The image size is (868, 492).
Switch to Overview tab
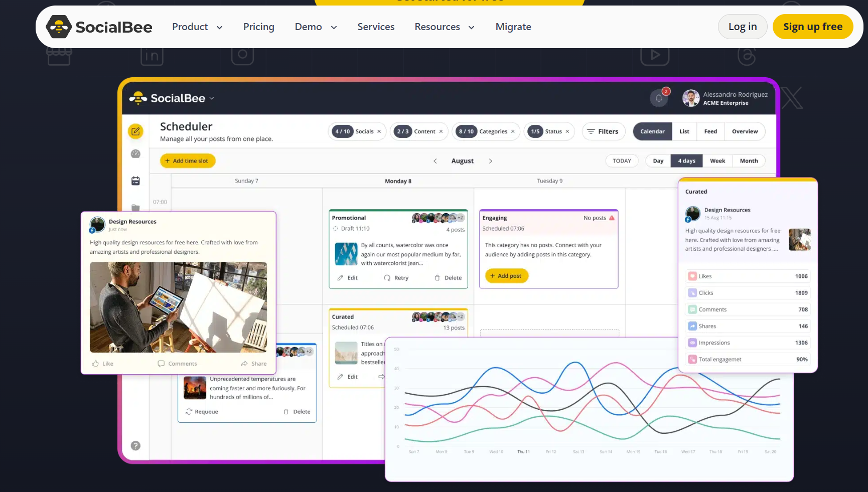point(745,131)
